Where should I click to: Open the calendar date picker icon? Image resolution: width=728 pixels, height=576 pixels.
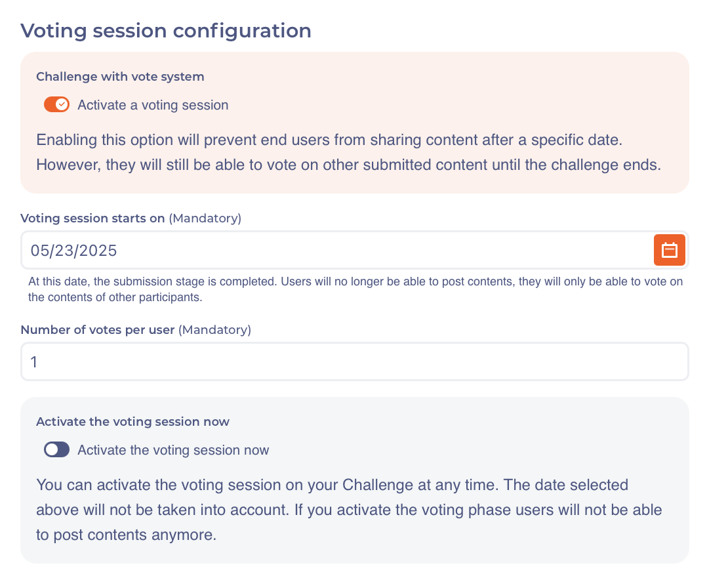(x=669, y=250)
